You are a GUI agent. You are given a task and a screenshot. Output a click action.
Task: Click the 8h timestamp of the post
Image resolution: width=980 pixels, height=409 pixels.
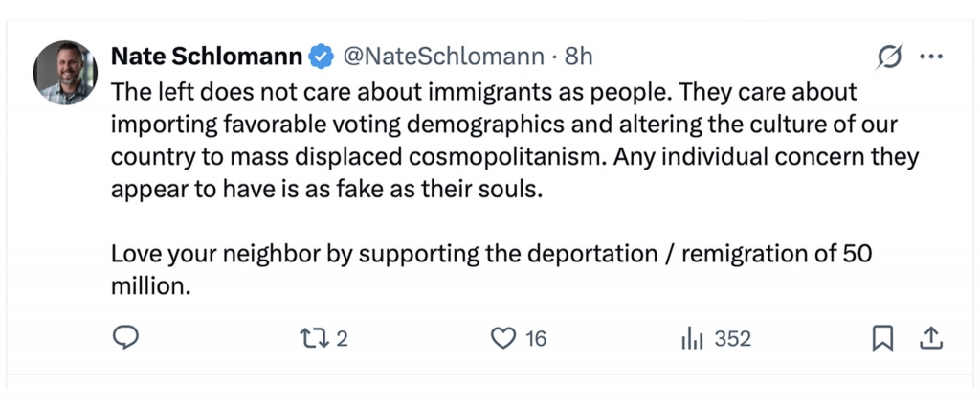[x=579, y=57]
